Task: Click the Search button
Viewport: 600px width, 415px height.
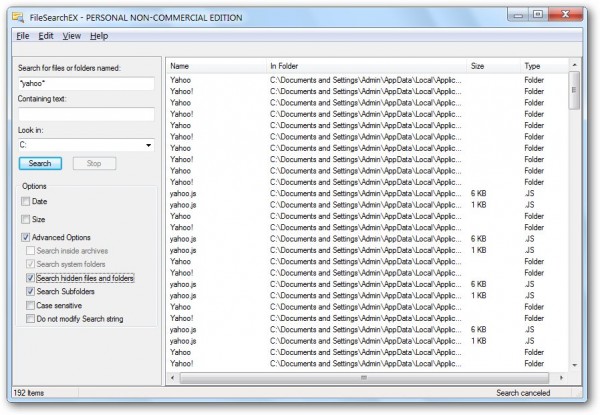Action: pyautogui.click(x=40, y=163)
